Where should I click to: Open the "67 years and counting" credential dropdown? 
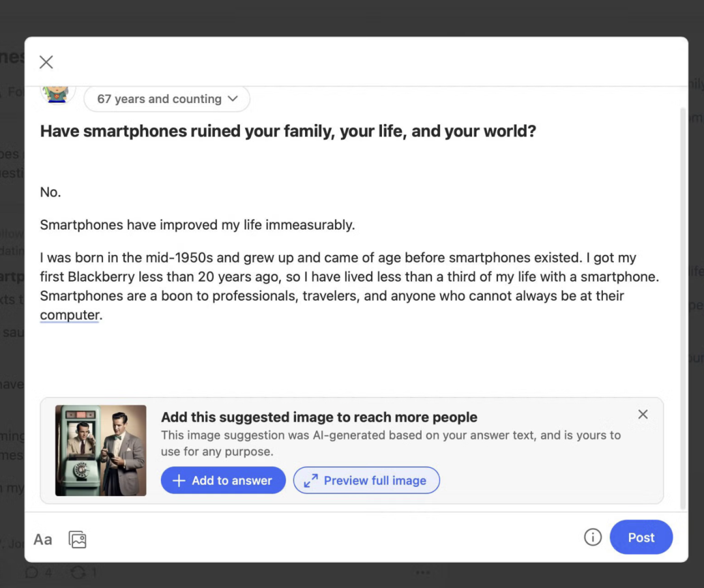167,99
